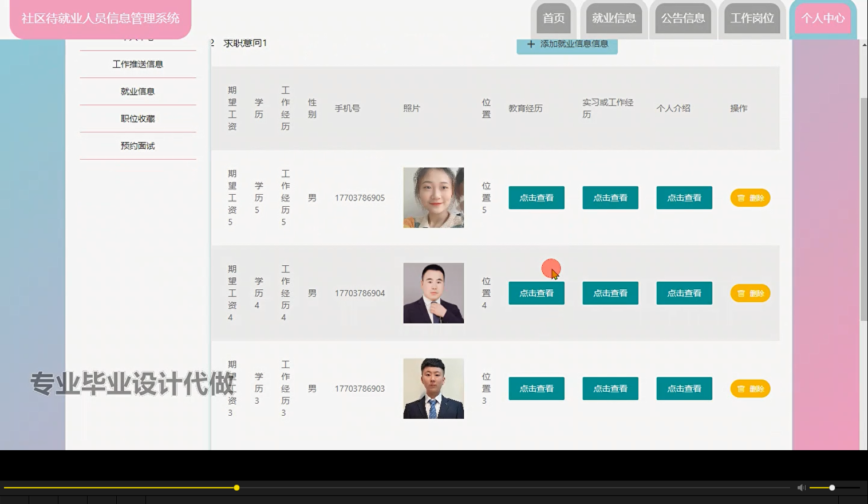
Task: Open 职位收藏 from the sidebar
Action: point(137,119)
